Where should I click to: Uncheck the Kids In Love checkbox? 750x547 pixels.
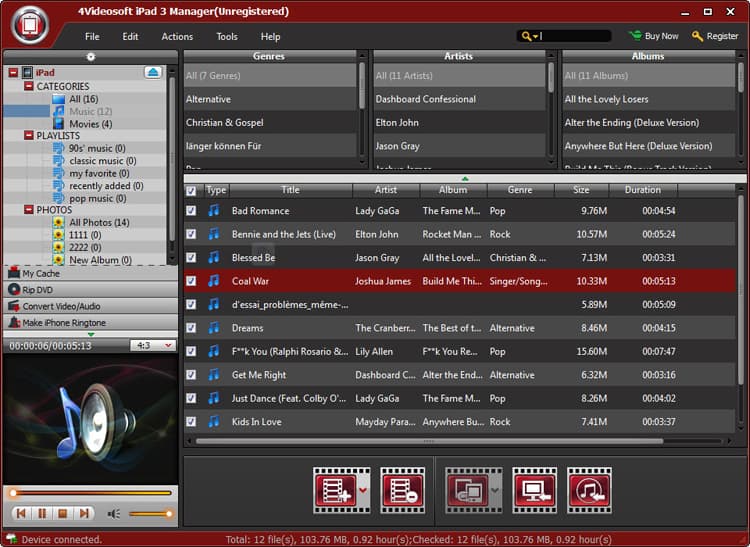coord(191,421)
